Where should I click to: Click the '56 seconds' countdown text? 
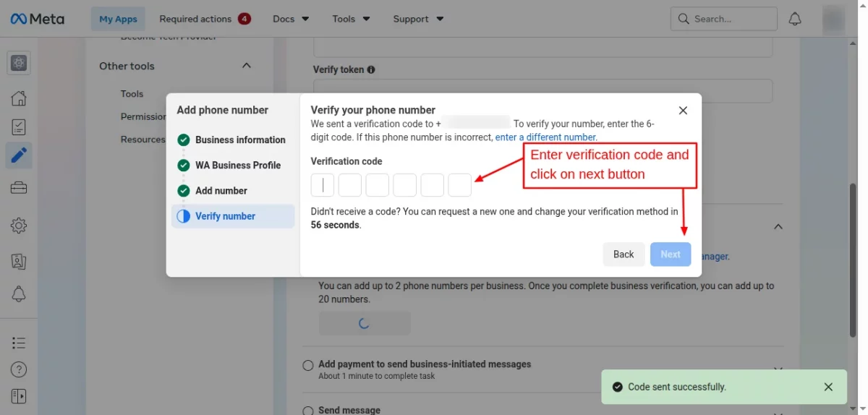pyautogui.click(x=335, y=225)
